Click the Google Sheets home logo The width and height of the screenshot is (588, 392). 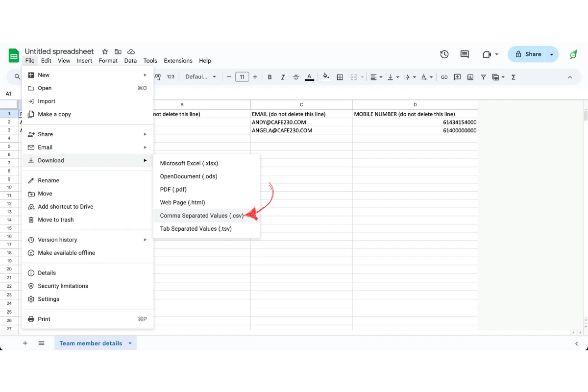click(x=14, y=55)
